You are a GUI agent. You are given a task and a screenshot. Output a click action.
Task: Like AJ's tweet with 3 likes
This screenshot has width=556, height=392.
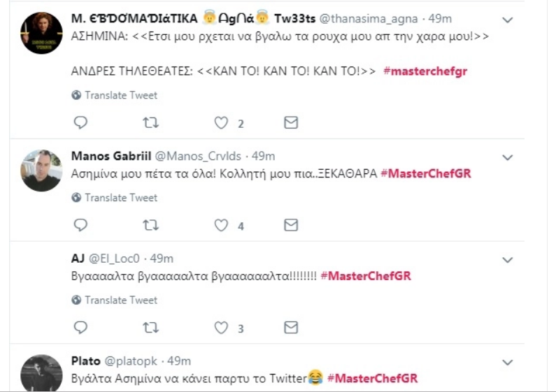coord(221,327)
